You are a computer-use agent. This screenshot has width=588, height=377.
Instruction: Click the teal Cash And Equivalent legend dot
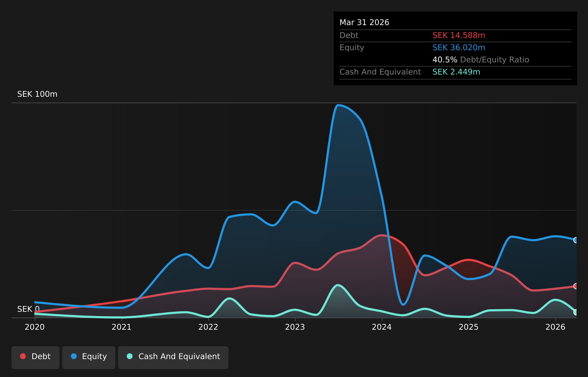click(x=130, y=356)
